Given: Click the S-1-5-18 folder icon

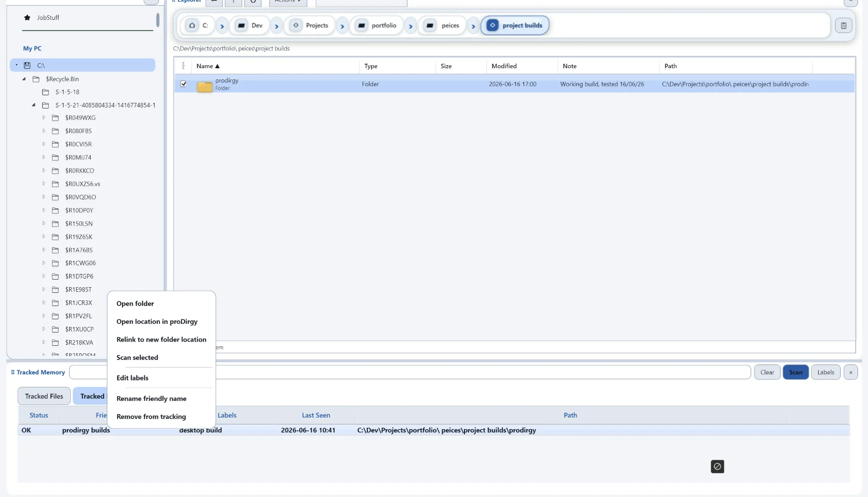Looking at the screenshot, I should [46, 92].
